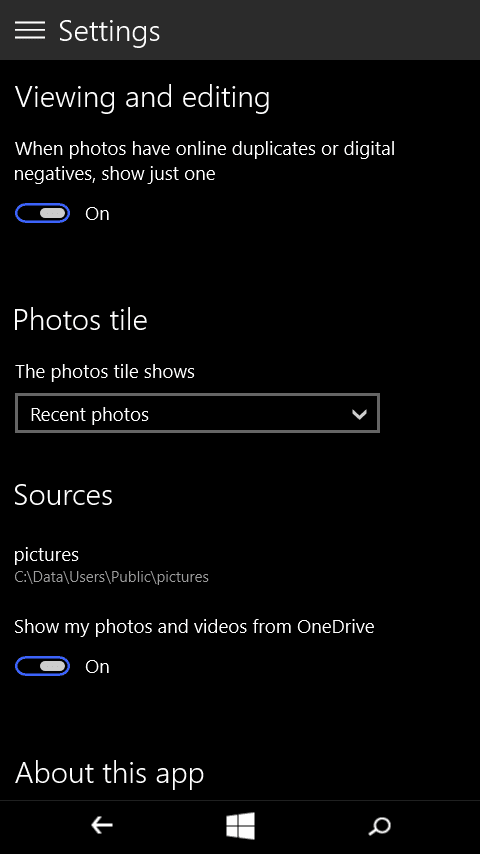
Task: Open the Recent photos combo box
Action: [x=197, y=413]
